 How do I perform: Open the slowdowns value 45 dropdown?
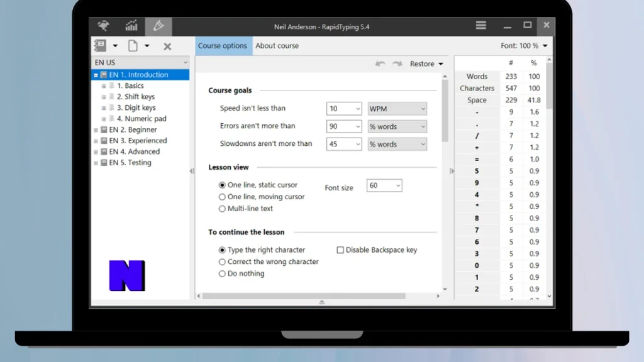tap(344, 144)
